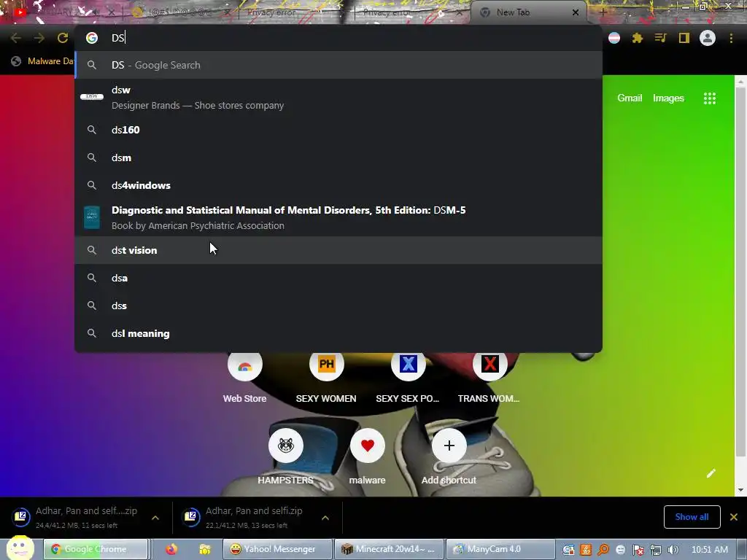Viewport: 747px width, 560px height.
Task: Click the Add shortcut plus icon
Action: (449, 446)
